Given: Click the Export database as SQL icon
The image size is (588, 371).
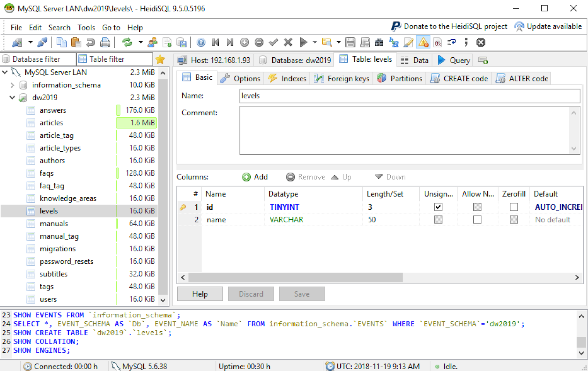Looking at the screenshot, I should click(182, 43).
